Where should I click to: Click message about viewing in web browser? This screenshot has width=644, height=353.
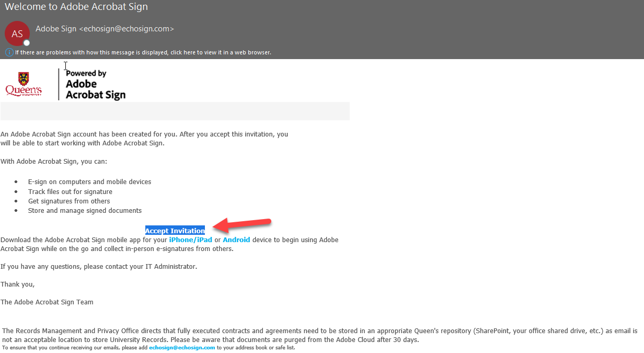click(x=143, y=52)
